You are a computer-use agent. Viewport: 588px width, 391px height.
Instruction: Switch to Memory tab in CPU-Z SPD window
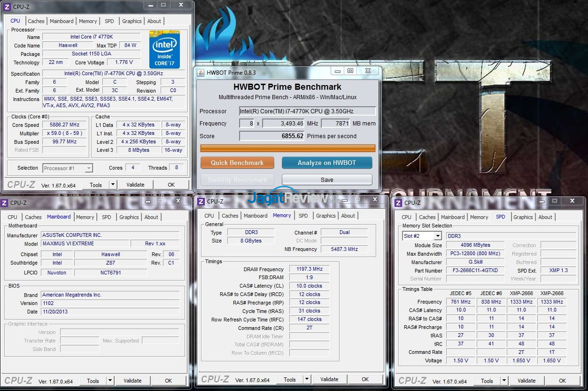479,217
